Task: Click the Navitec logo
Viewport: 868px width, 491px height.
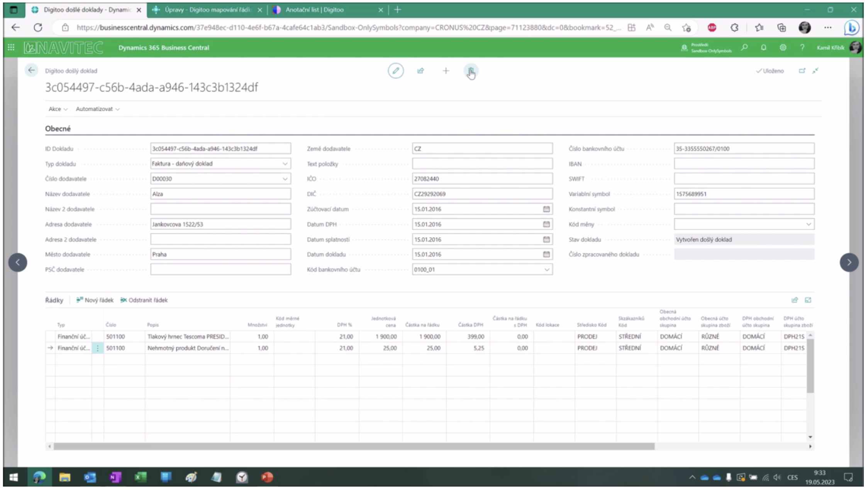Action: click(63, 47)
